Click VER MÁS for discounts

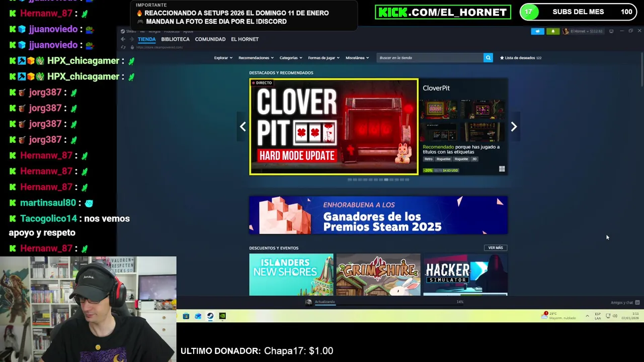coord(496,248)
